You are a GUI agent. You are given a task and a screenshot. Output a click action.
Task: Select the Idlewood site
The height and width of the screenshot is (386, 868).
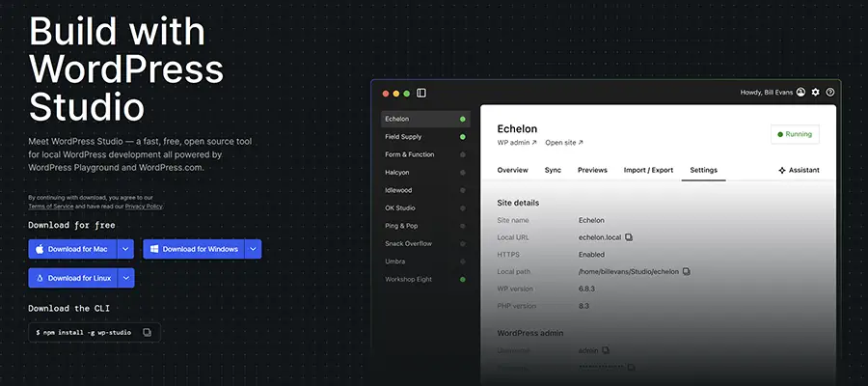(x=425, y=190)
